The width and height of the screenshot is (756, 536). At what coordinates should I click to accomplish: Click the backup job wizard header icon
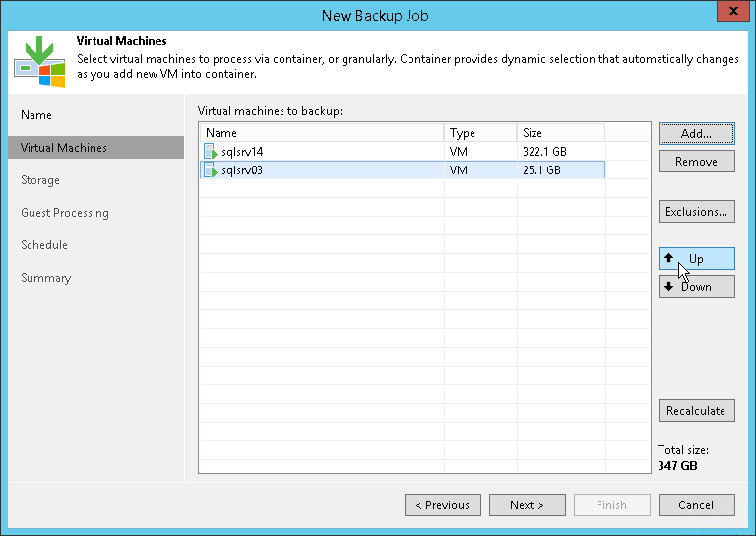pos(38,60)
